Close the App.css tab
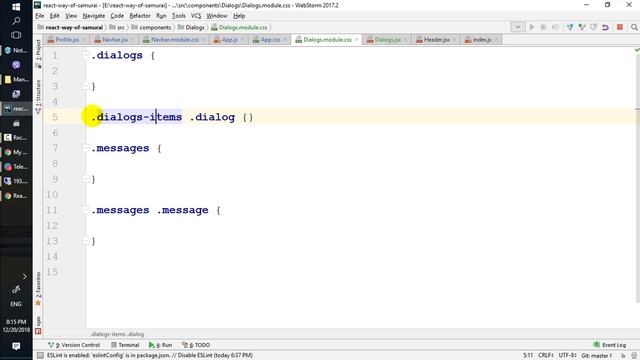The width and height of the screenshot is (640, 360). [x=285, y=40]
